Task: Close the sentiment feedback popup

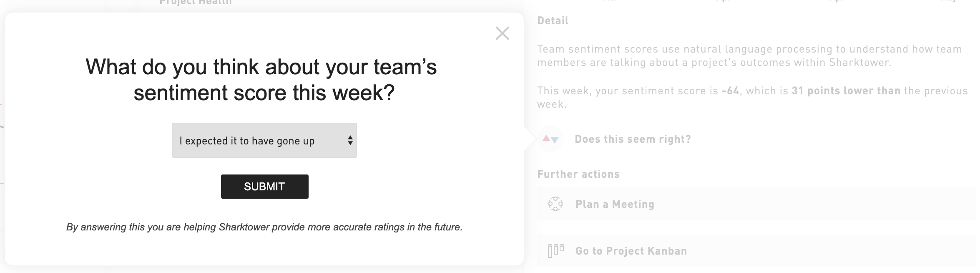Action: click(502, 33)
